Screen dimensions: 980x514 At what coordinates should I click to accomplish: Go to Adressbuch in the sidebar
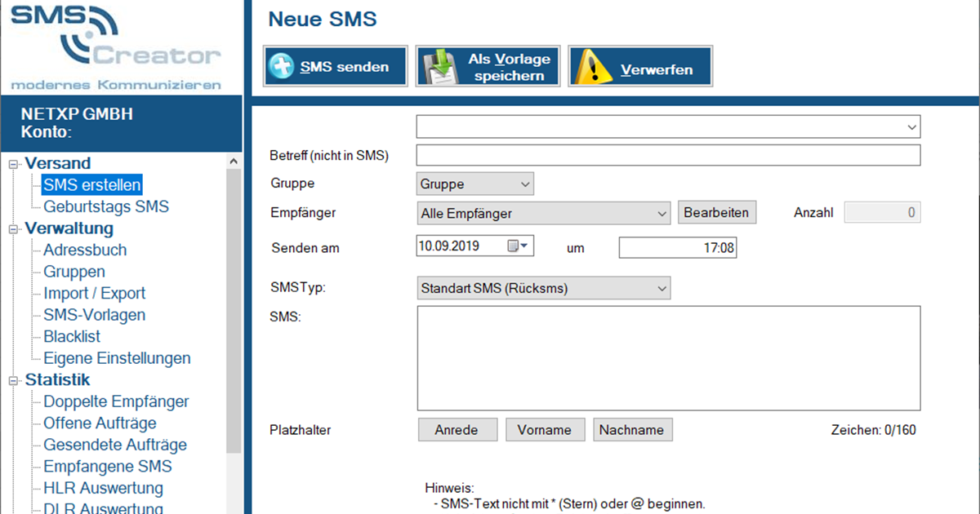click(x=85, y=250)
